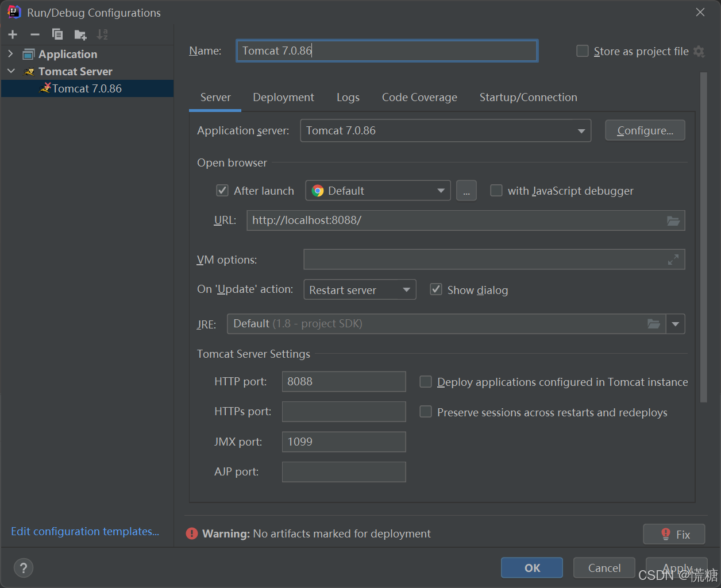Select the Application tree item label
The height and width of the screenshot is (588, 721).
68,54
